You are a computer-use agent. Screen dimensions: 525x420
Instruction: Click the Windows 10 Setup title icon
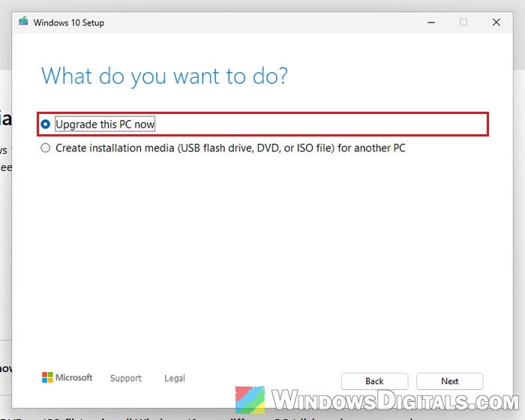[x=23, y=22]
